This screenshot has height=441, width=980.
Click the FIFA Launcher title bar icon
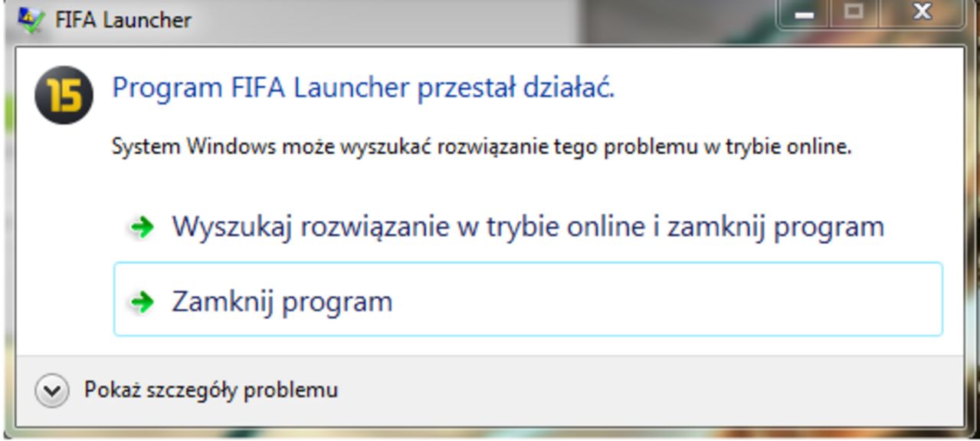(x=31, y=19)
